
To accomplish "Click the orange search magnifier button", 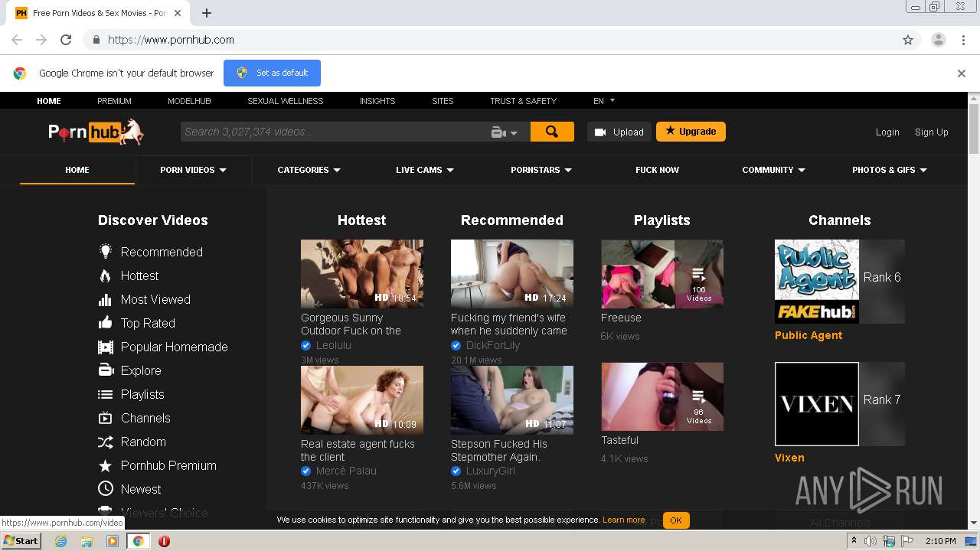I will pos(552,132).
